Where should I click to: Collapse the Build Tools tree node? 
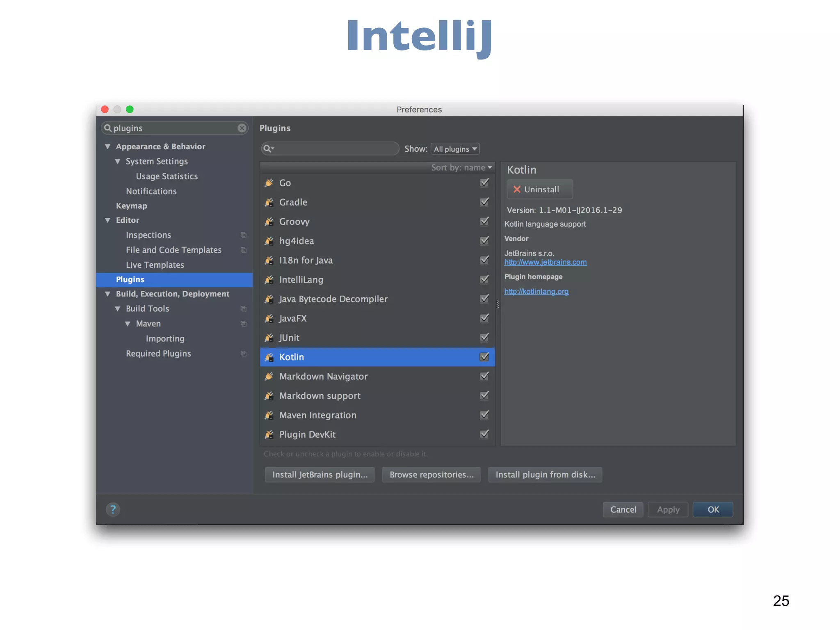118,308
